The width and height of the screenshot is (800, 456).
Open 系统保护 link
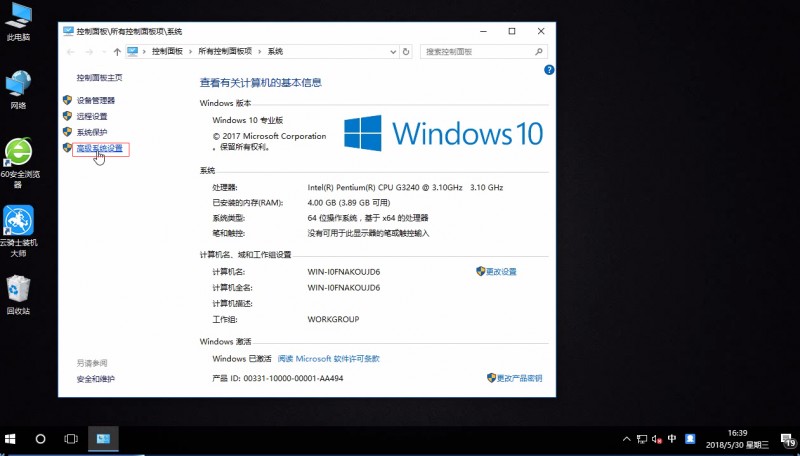pos(92,132)
